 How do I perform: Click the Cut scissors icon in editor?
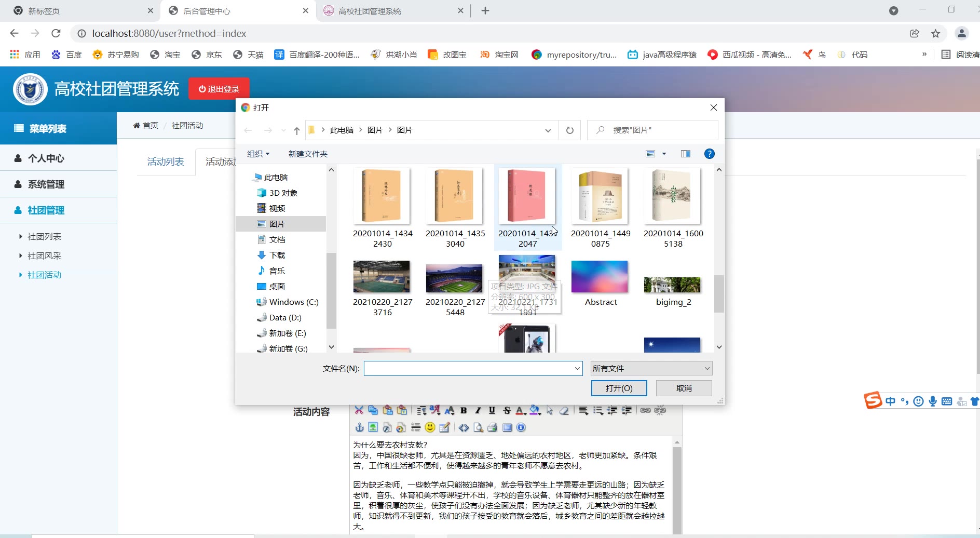pyautogui.click(x=359, y=410)
